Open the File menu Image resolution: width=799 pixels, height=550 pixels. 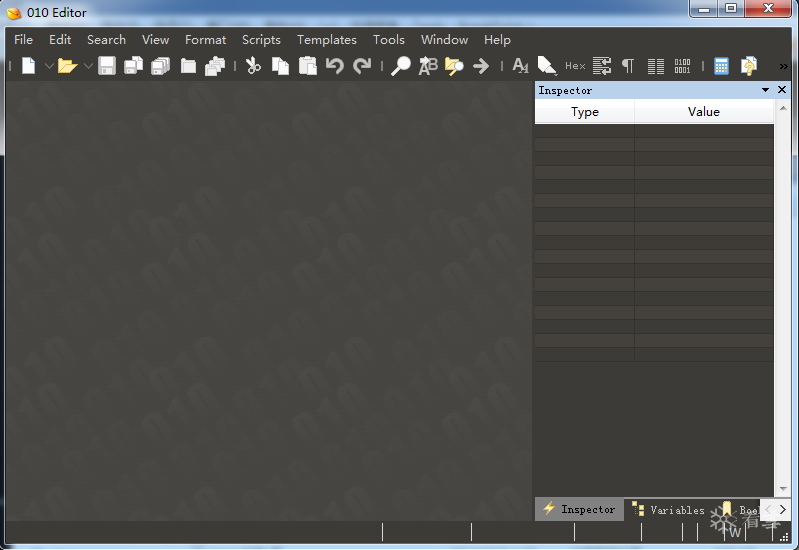23,40
